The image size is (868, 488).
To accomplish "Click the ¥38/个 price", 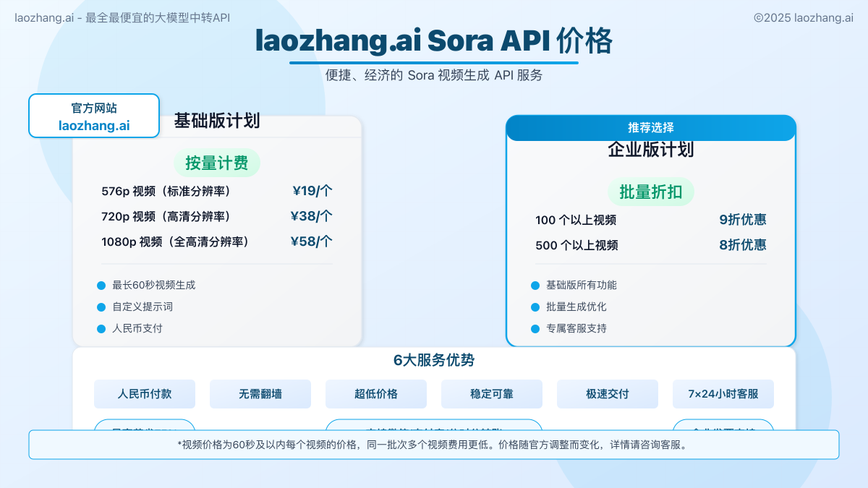I will (312, 216).
